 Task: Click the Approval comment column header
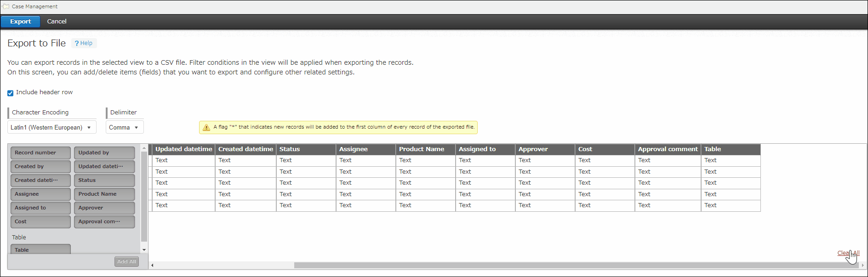(x=667, y=149)
